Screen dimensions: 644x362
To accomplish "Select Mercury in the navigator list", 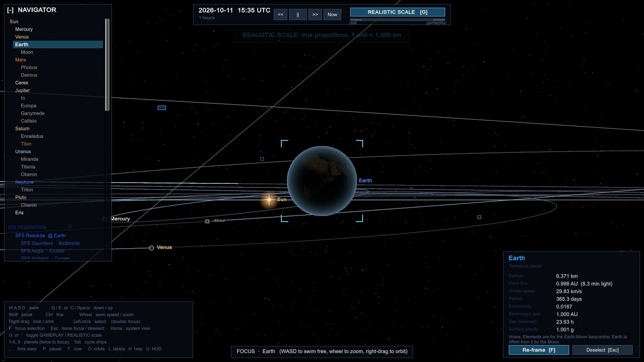I will pos(24,29).
